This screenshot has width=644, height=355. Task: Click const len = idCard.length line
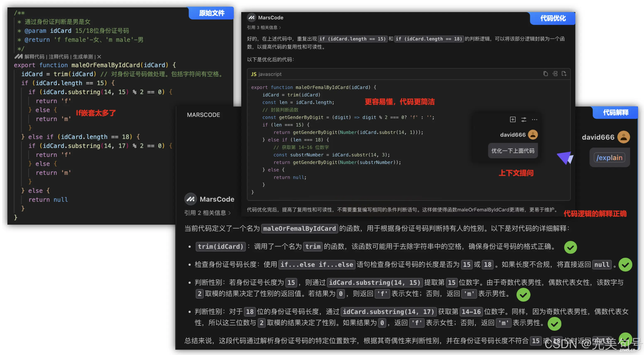pos(298,102)
